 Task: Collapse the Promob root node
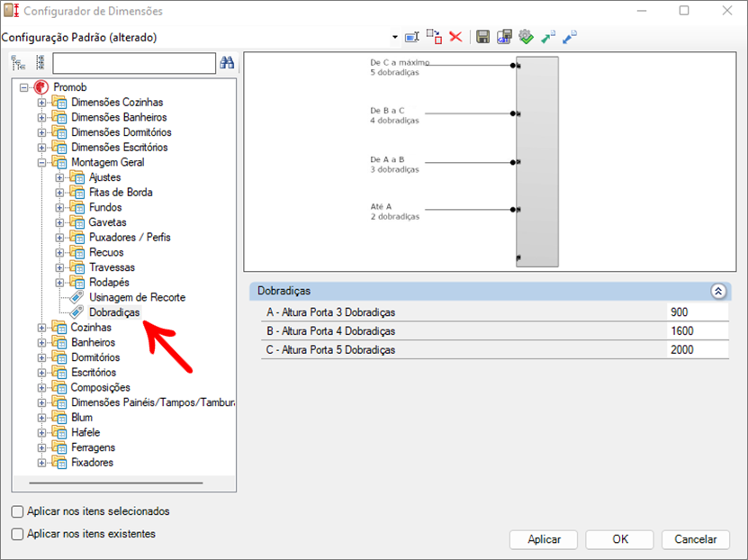23,87
